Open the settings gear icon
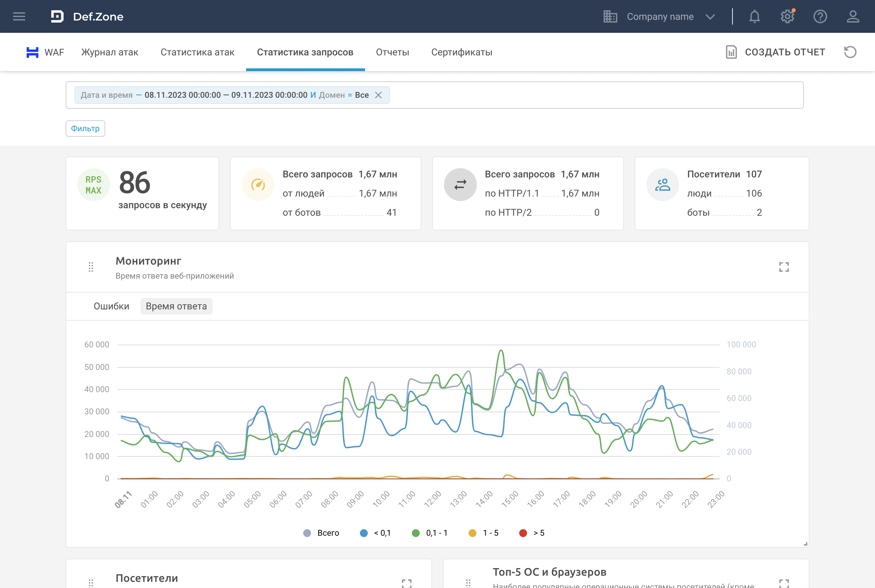This screenshot has width=875, height=588. pos(787,16)
